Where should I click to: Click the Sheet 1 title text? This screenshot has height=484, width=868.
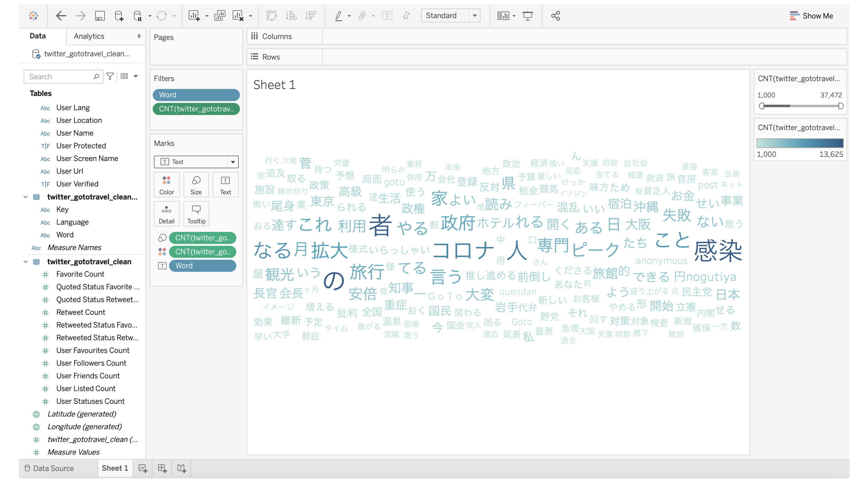tap(274, 85)
